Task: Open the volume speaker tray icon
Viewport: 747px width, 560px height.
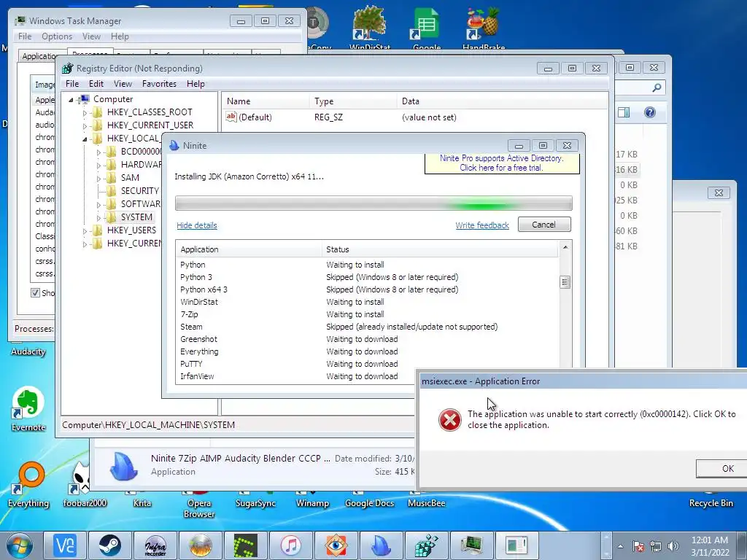Action: click(673, 546)
